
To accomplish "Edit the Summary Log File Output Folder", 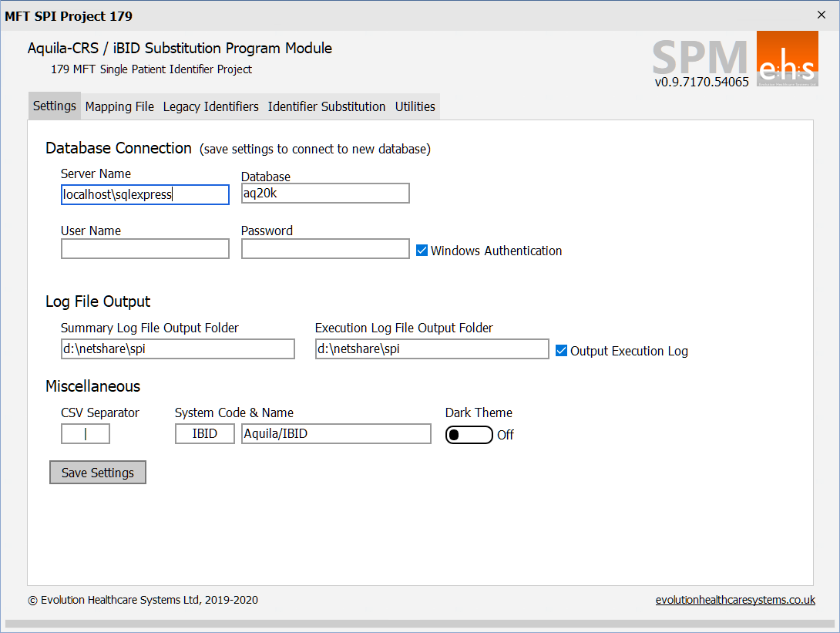I will click(177, 349).
